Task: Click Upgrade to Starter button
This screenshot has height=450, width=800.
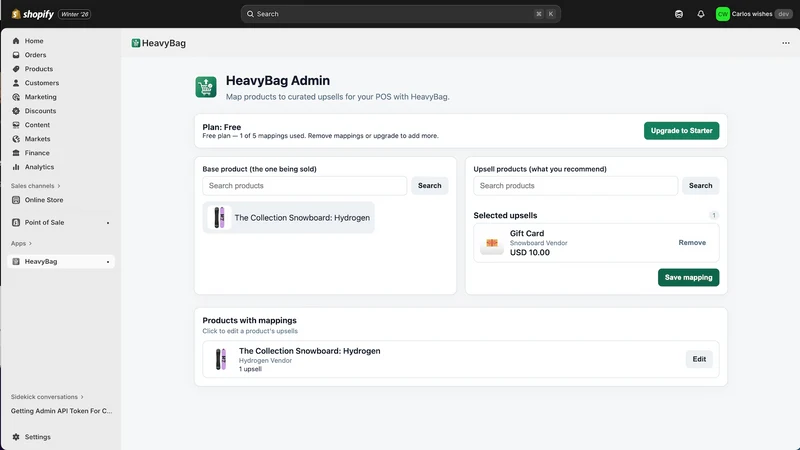Action: pyautogui.click(x=681, y=131)
